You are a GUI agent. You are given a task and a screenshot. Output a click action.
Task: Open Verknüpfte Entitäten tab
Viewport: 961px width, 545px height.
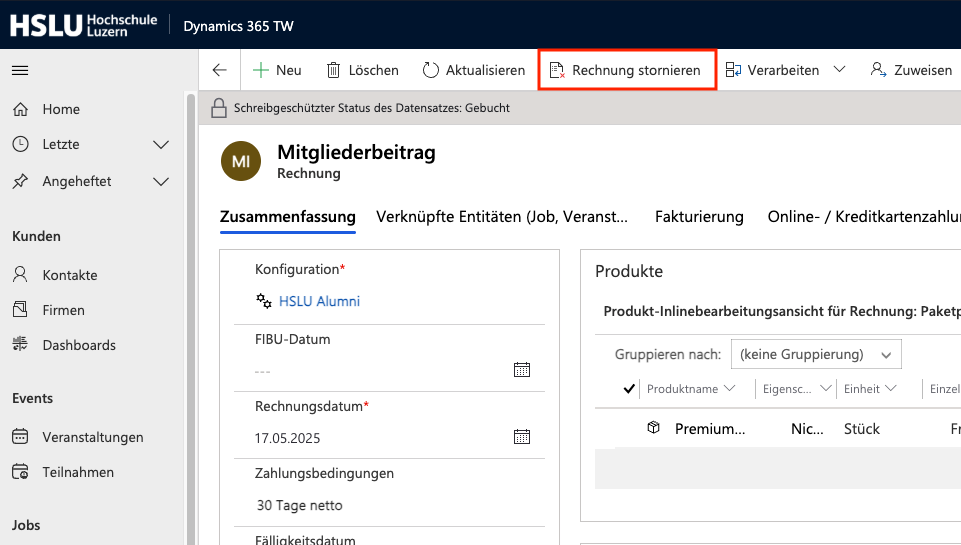[x=502, y=217]
